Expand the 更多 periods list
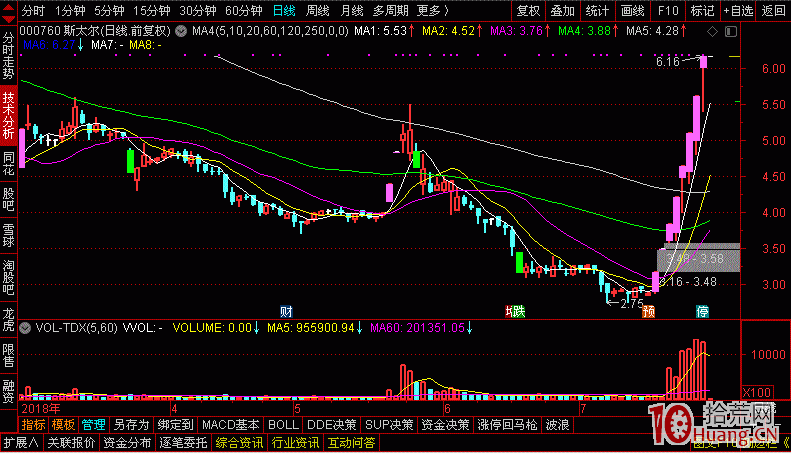 433,11
